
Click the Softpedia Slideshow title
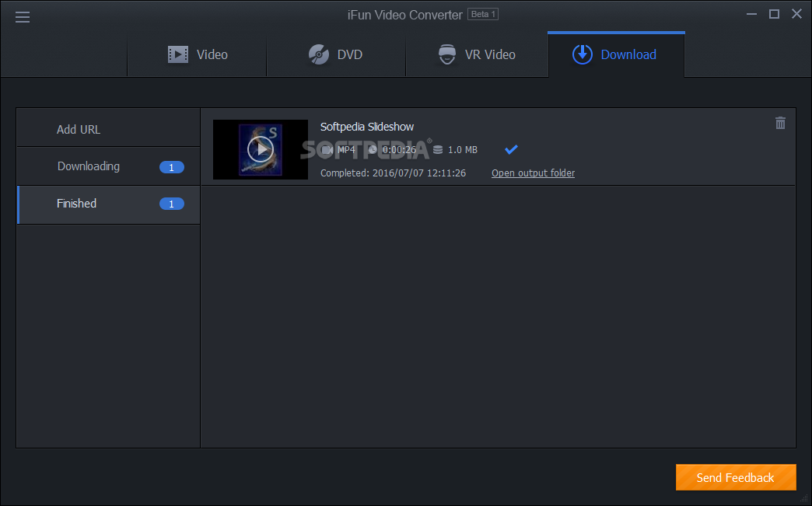(x=366, y=127)
